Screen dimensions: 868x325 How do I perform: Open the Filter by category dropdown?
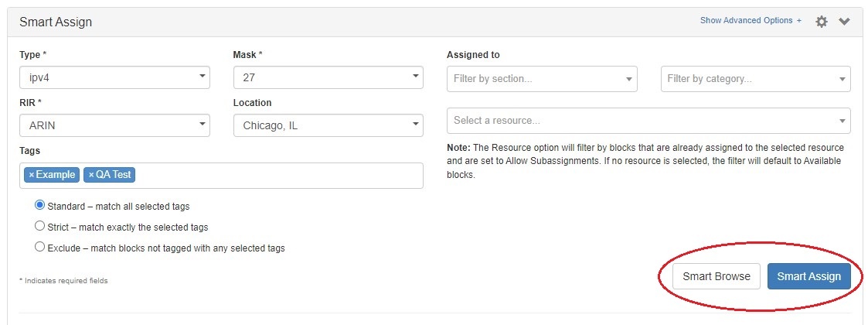coord(755,78)
